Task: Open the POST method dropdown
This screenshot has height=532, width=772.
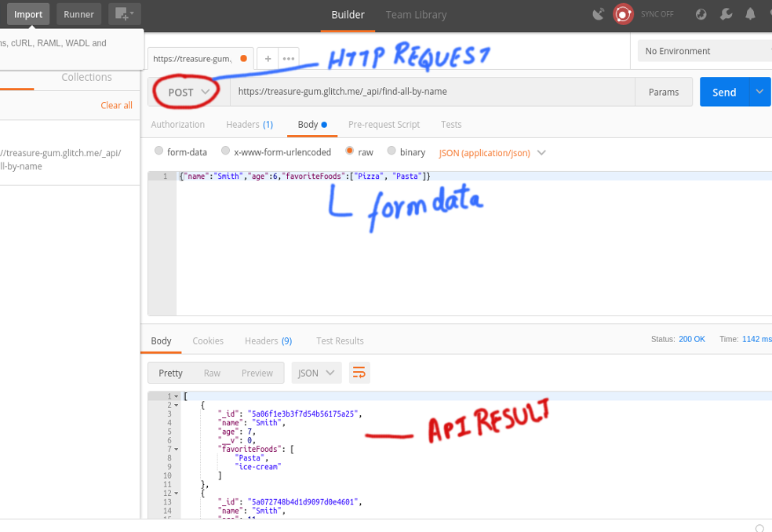Action: (x=185, y=92)
